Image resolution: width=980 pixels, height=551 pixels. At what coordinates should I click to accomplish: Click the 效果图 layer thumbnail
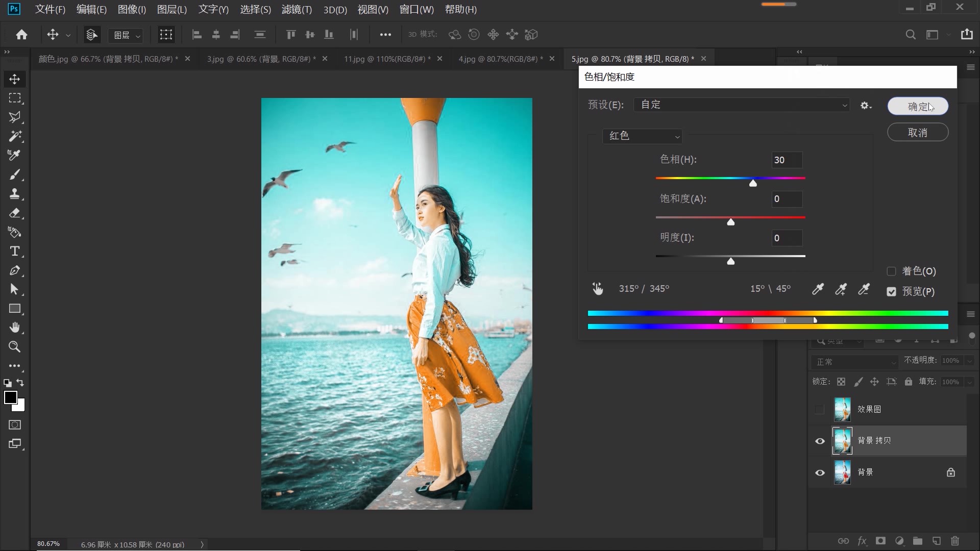[x=843, y=409]
